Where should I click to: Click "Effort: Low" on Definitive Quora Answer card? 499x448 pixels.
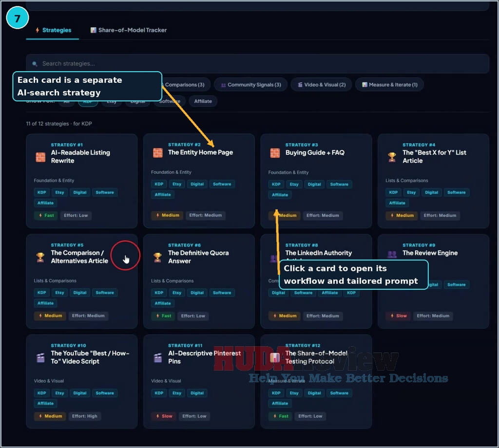193,316
